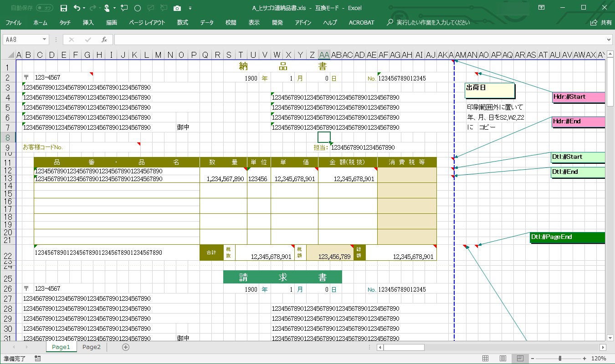
Task: Switch to the 数式 ribbon tab
Action: (x=182, y=22)
